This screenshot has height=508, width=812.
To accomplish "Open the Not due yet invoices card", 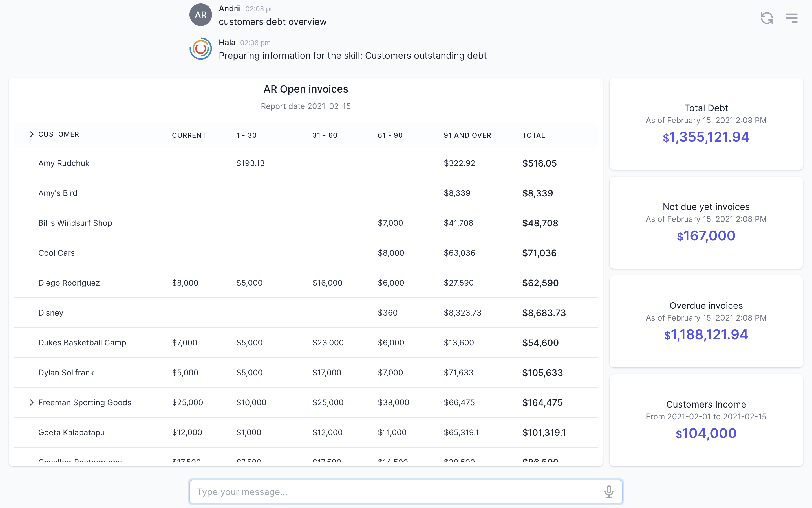I will coord(706,223).
